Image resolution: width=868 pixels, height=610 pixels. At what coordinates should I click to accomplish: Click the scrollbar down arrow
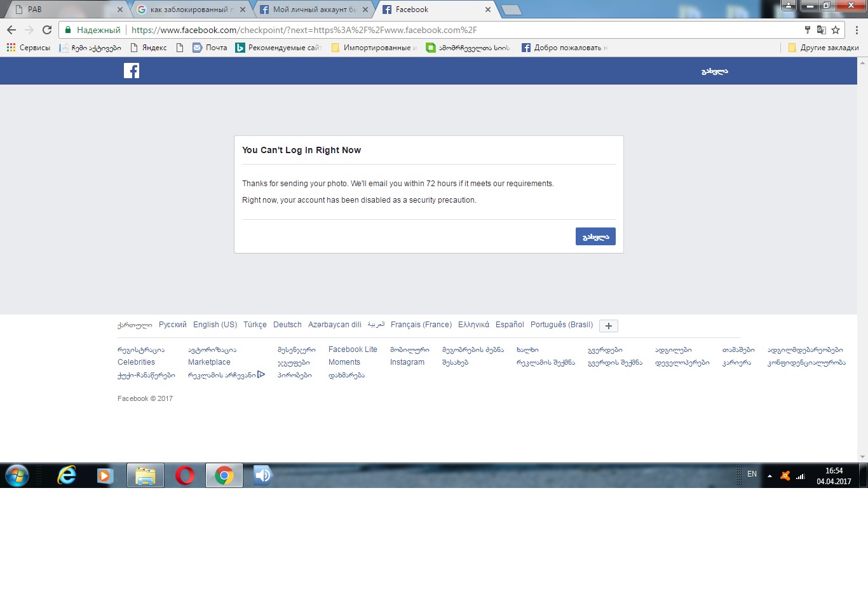coord(862,457)
